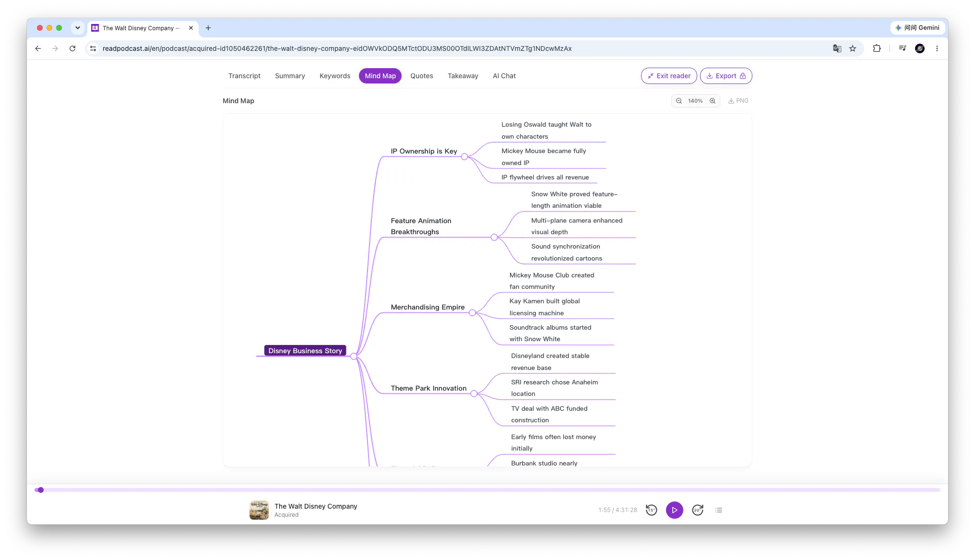This screenshot has height=560, width=975.
Task: Click the translate page icon
Action: tap(837, 48)
